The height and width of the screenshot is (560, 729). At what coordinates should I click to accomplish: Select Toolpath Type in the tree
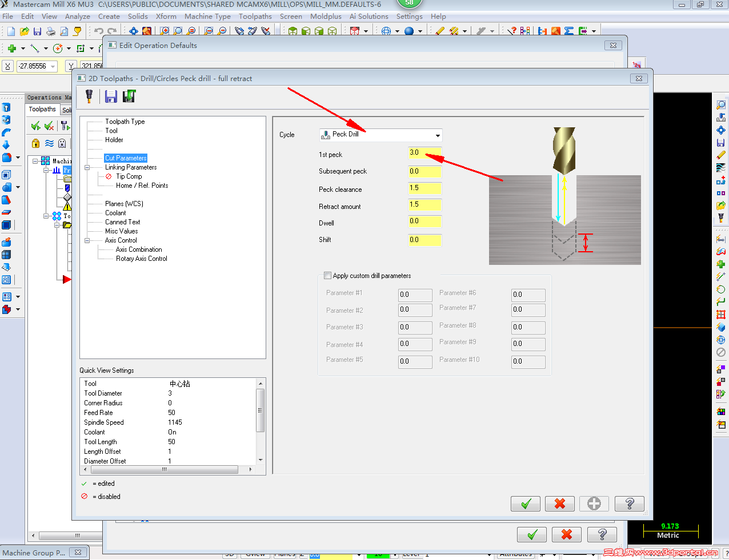125,122
